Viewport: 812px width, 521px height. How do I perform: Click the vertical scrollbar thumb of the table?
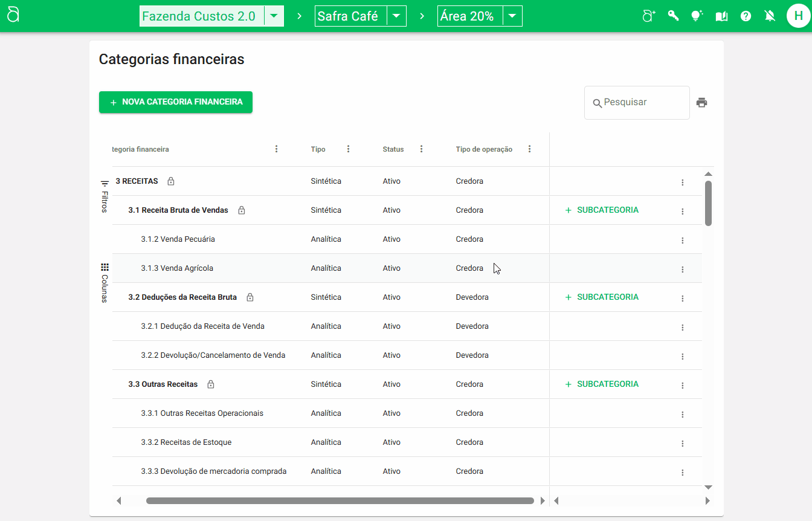pos(708,202)
